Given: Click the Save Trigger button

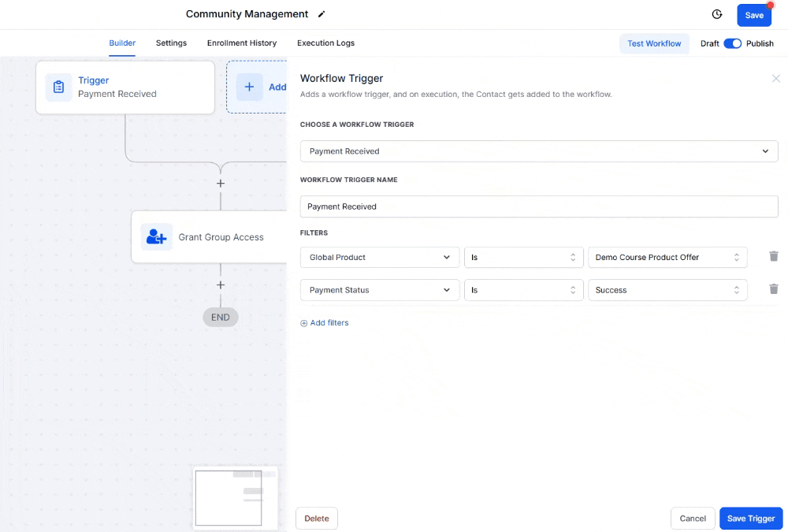Looking at the screenshot, I should tap(751, 519).
